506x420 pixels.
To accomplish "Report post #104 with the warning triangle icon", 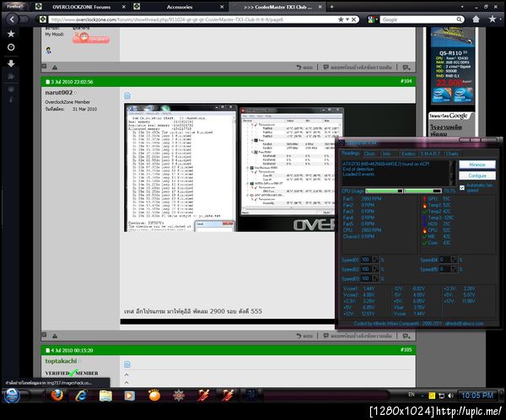I will (x=55, y=336).
